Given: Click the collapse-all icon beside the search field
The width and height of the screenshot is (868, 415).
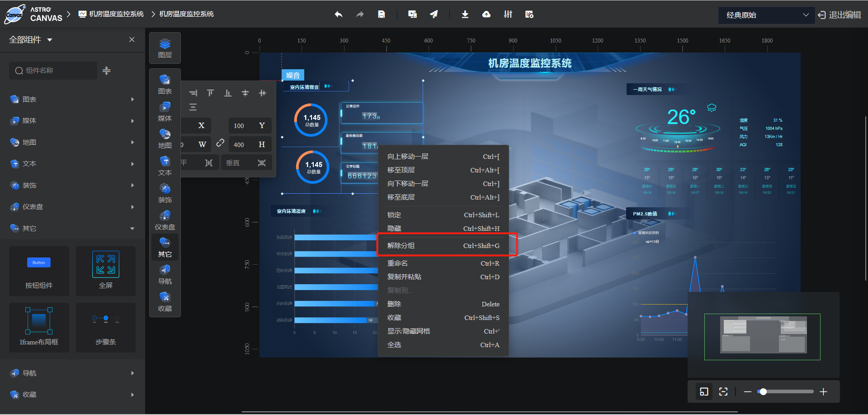Looking at the screenshot, I should 106,71.
